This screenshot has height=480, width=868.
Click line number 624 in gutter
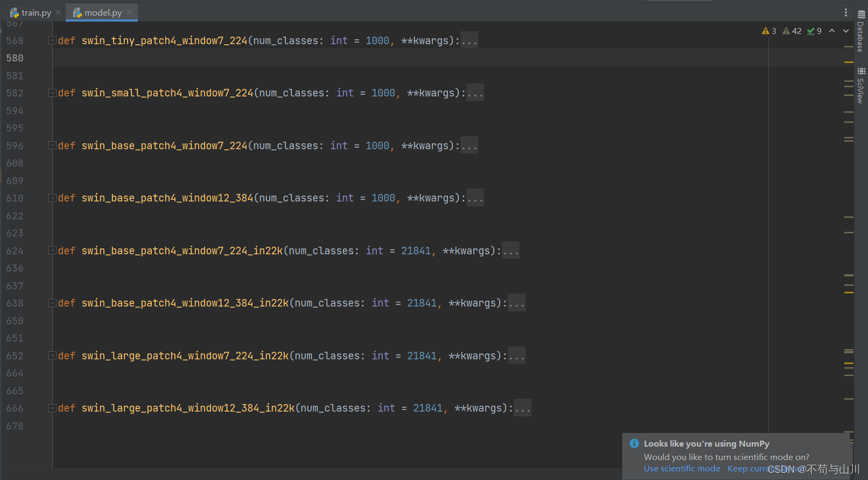tap(15, 251)
